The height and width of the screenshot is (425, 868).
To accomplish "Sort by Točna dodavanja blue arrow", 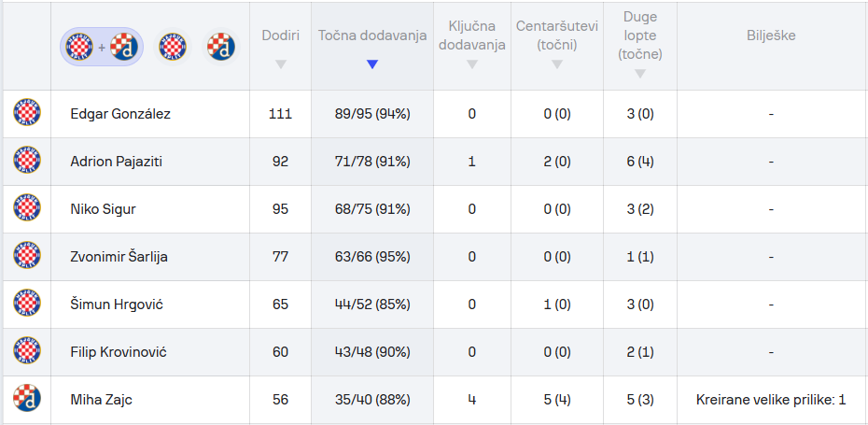I will [372, 64].
